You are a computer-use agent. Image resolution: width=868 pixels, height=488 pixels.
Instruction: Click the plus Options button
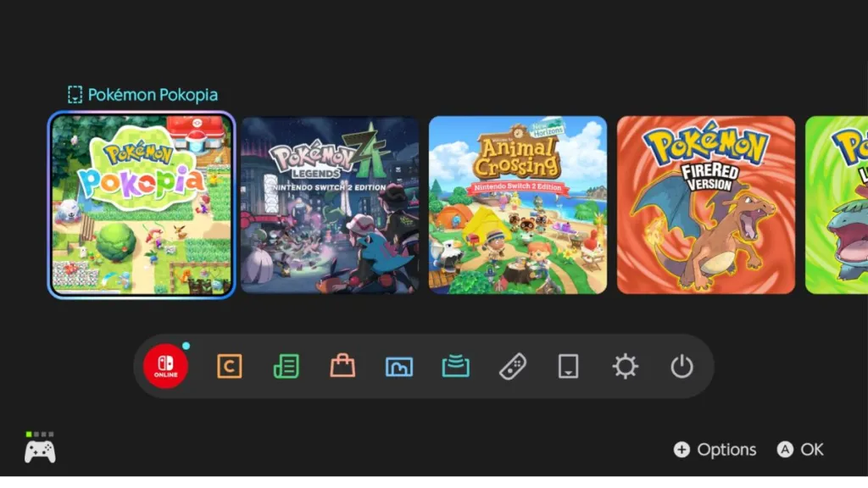pyautogui.click(x=715, y=450)
